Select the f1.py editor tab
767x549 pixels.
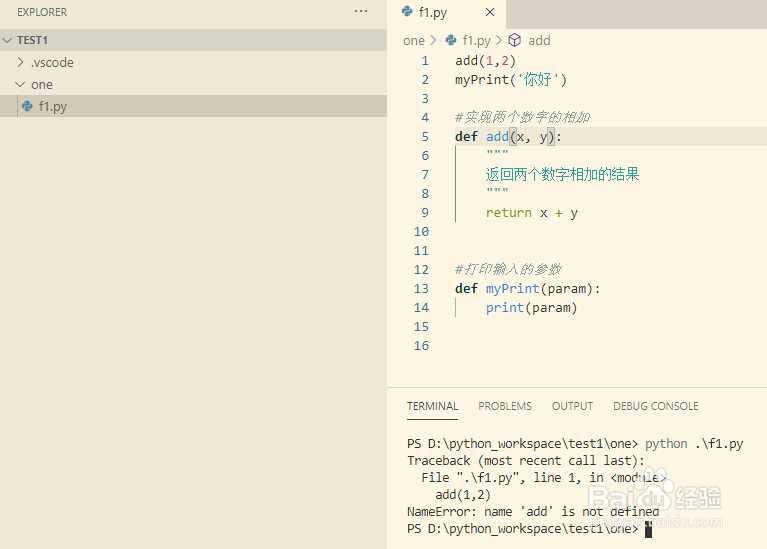point(447,13)
